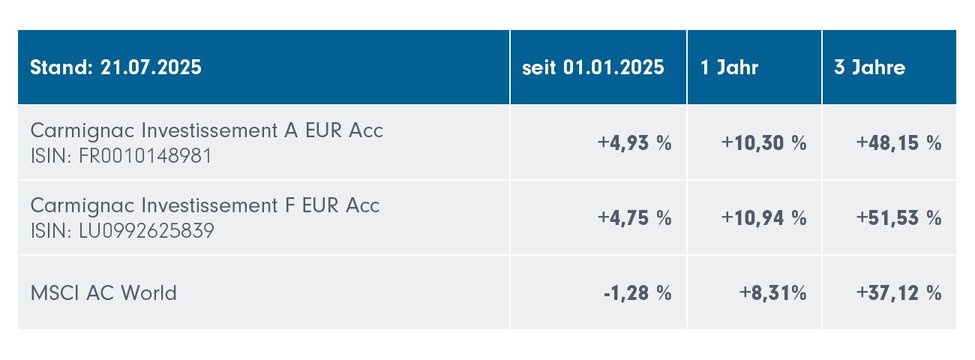The width and height of the screenshot is (975, 360).
Task: Select the seit 01.01.2025 column header
Action: point(598,67)
